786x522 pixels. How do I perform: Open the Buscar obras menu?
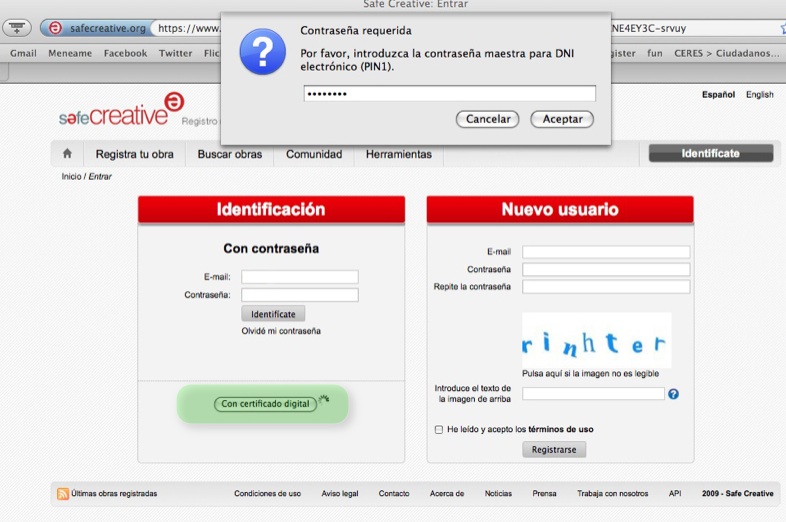point(230,154)
